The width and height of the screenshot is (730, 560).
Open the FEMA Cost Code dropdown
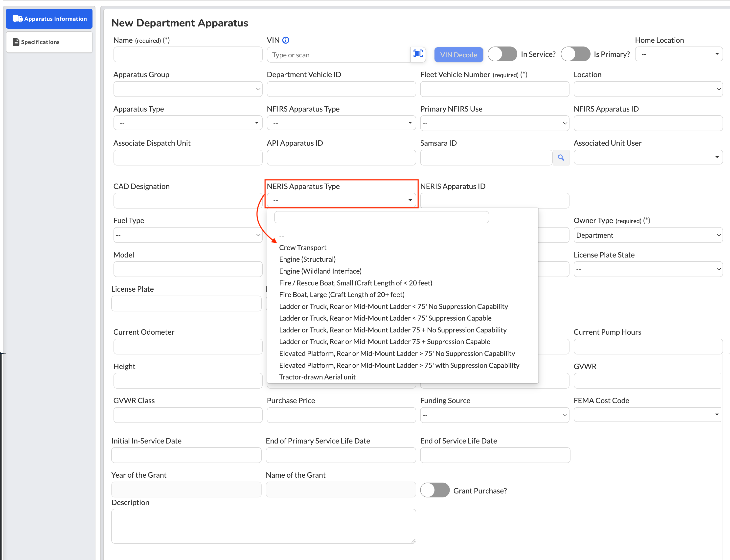648,414
